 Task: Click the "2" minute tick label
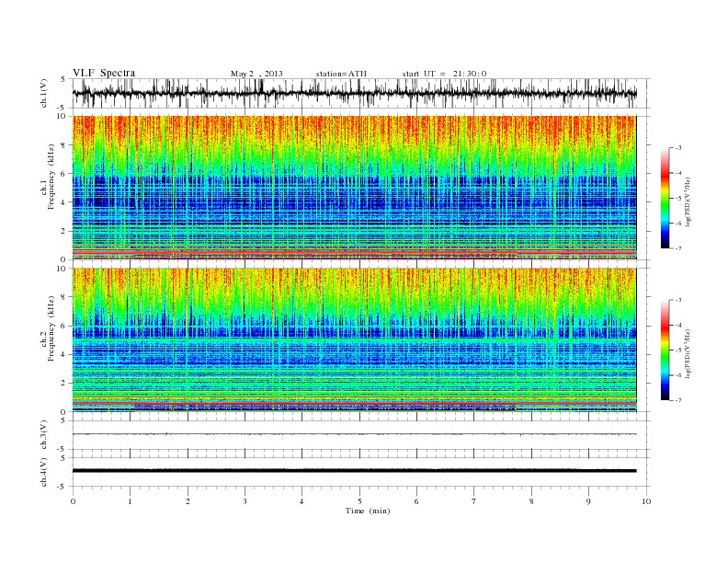pyautogui.click(x=188, y=501)
